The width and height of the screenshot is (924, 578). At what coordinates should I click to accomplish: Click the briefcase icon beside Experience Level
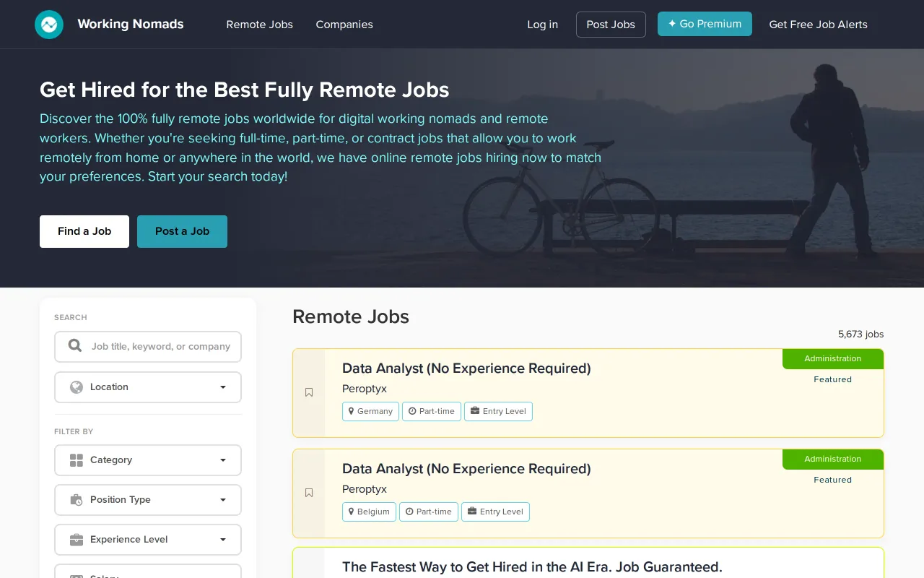(x=77, y=540)
